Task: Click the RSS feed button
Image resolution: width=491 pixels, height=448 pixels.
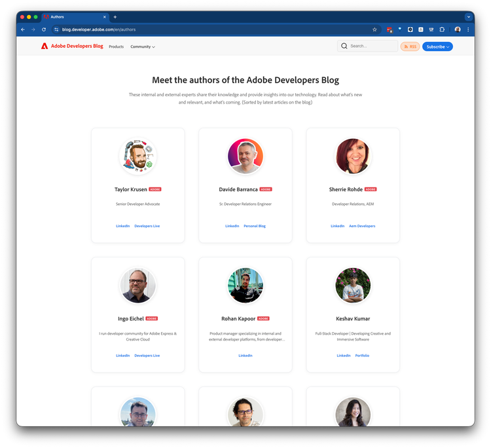Action: point(410,47)
